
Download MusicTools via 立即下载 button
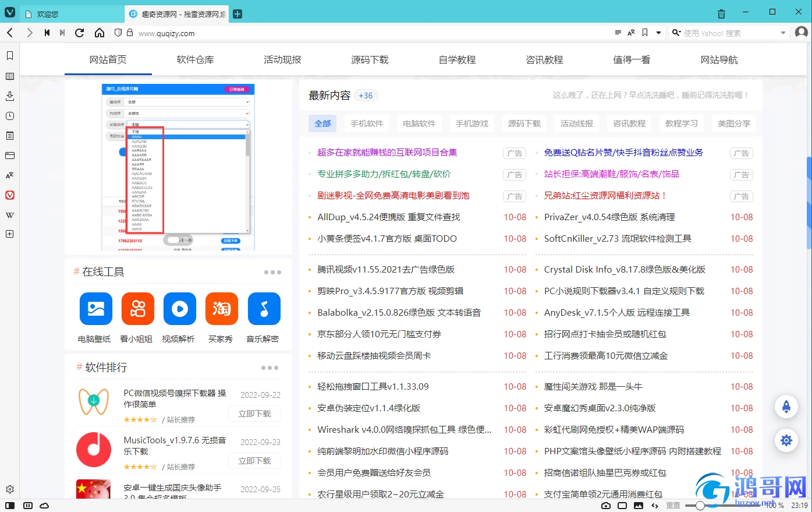pos(254,461)
